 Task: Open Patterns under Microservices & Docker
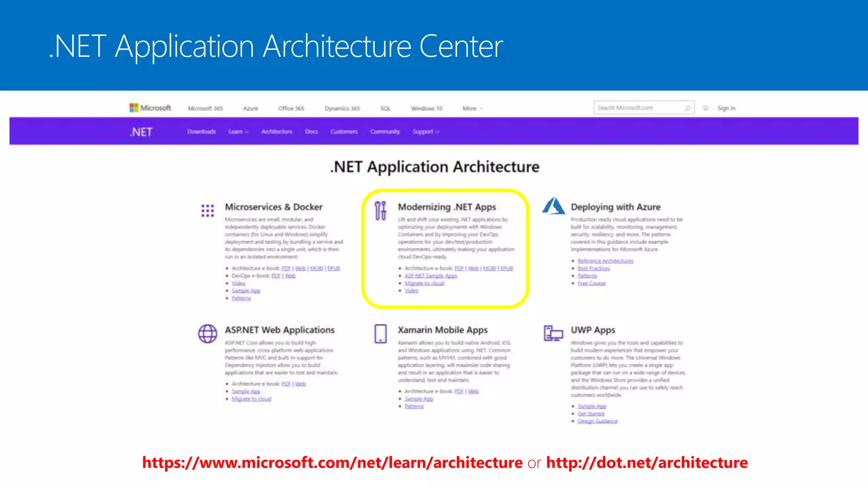tap(241, 298)
